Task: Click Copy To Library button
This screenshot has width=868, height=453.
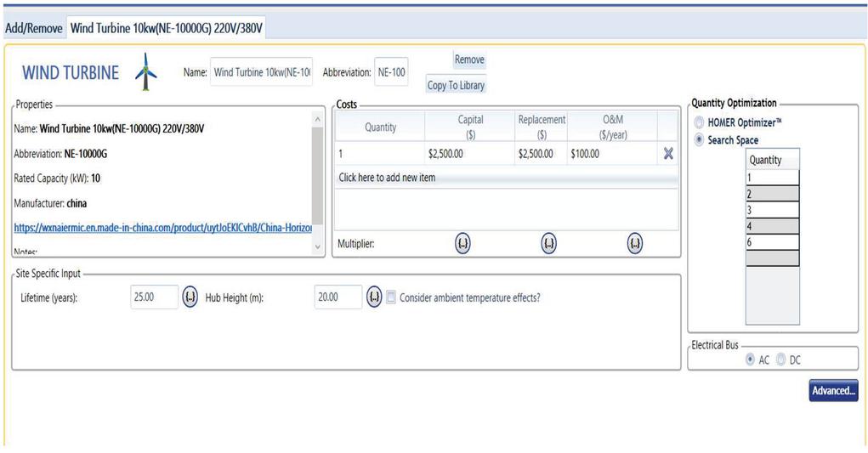Action: pyautogui.click(x=456, y=86)
